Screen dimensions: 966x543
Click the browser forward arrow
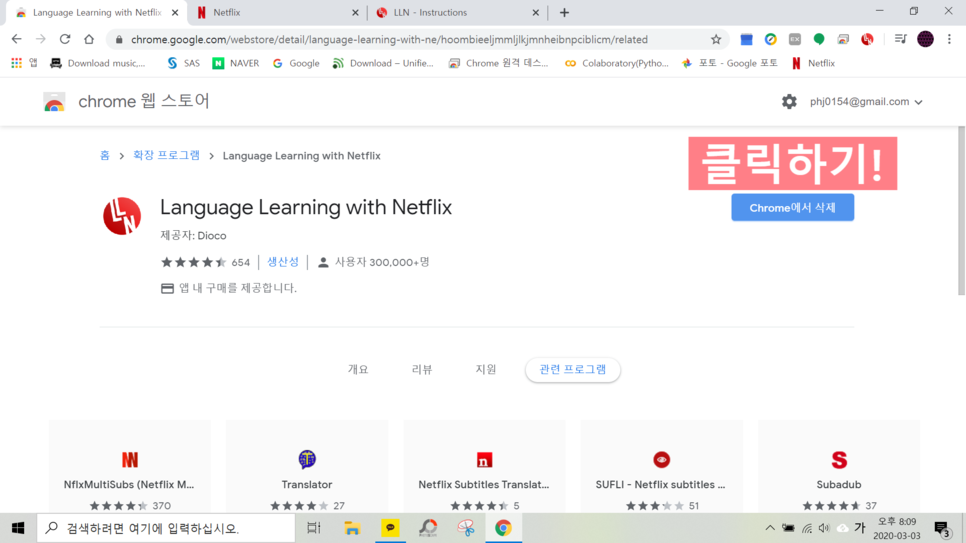pyautogui.click(x=41, y=39)
